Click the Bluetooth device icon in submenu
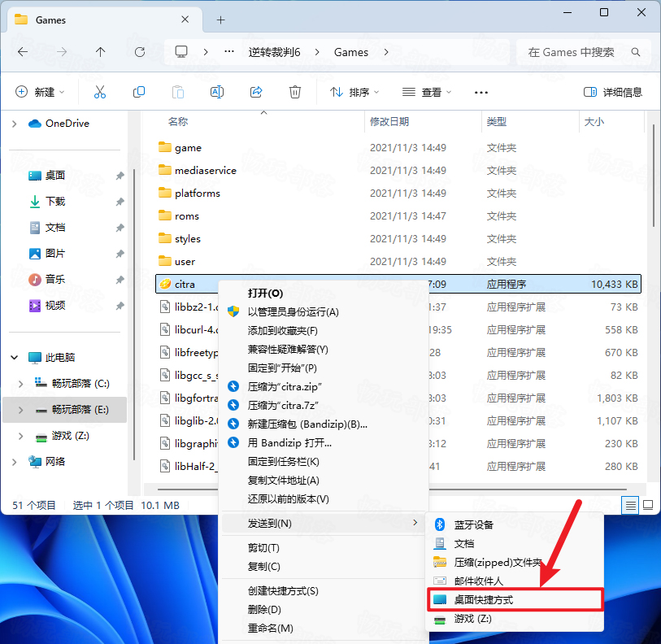 (x=440, y=524)
